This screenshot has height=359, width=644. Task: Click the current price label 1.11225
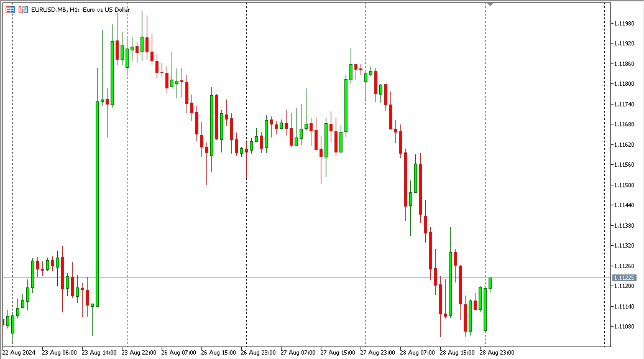click(x=624, y=278)
